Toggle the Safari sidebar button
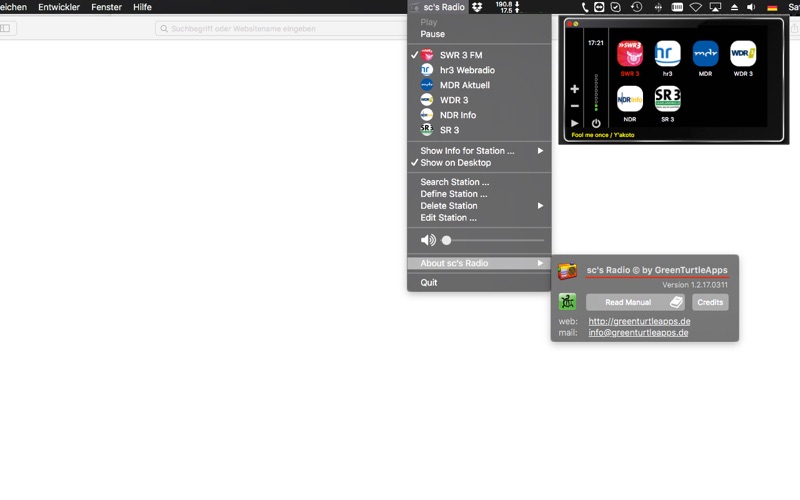The image size is (800, 500). tap(7, 28)
